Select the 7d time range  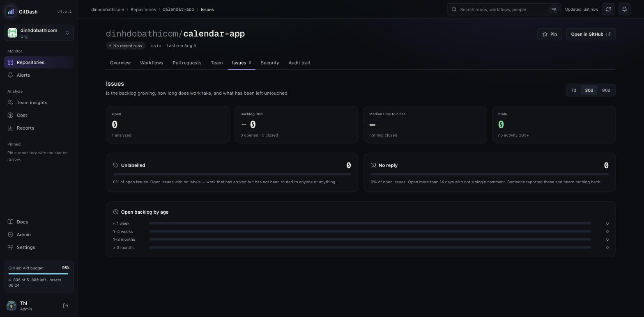point(574,90)
